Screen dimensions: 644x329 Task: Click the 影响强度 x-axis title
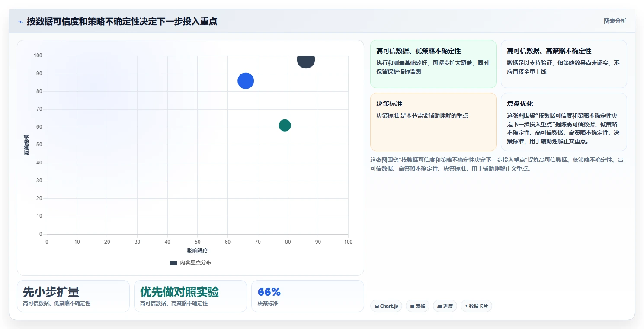(197, 251)
